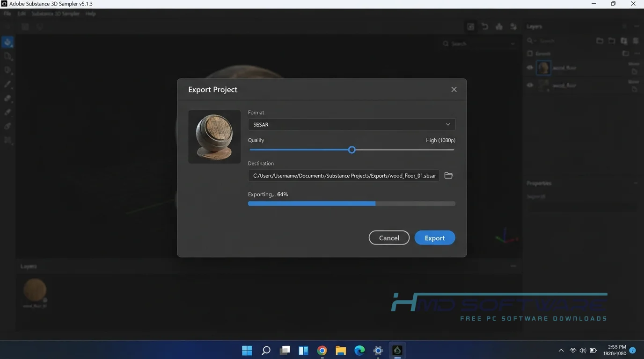The image size is (644, 359).
Task: Click the undo arrow in top toolbar
Action: [485, 27]
